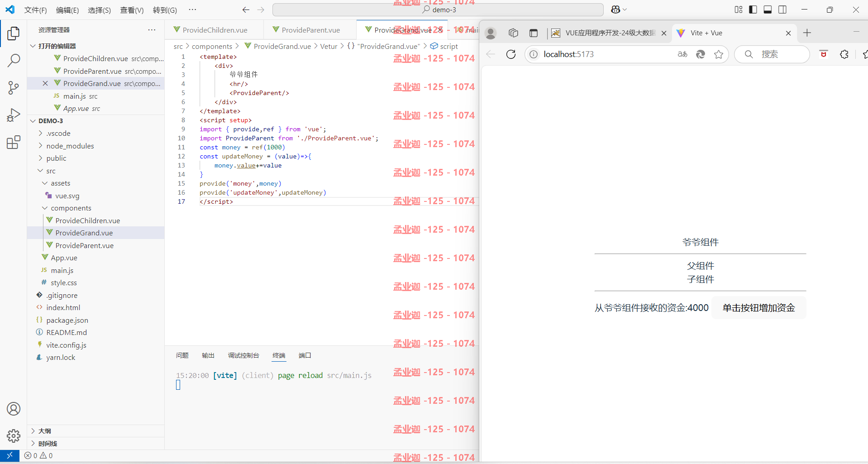Image resolution: width=868 pixels, height=464 pixels.
Task: View site information icon in address bar
Action: coord(534,54)
